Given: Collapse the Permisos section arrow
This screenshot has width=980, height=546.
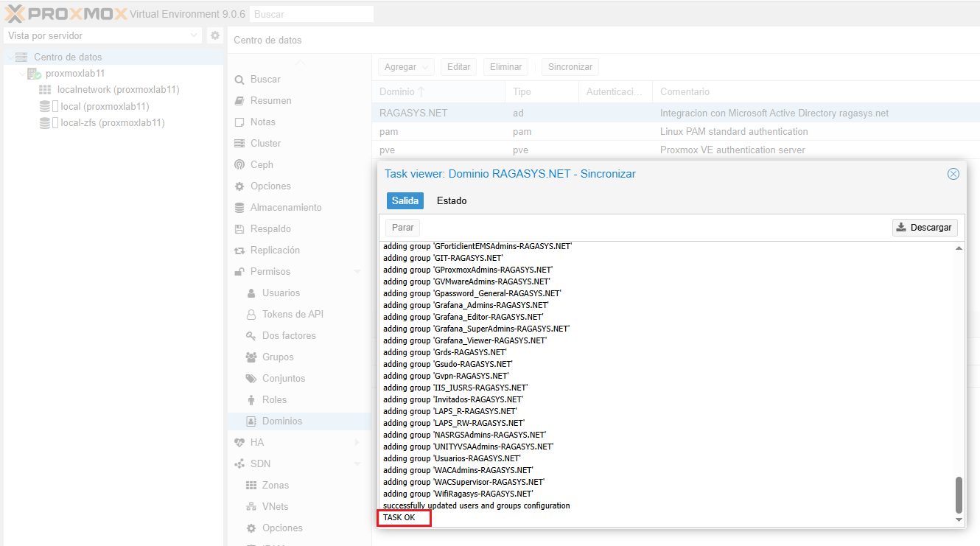Looking at the screenshot, I should 357,272.
